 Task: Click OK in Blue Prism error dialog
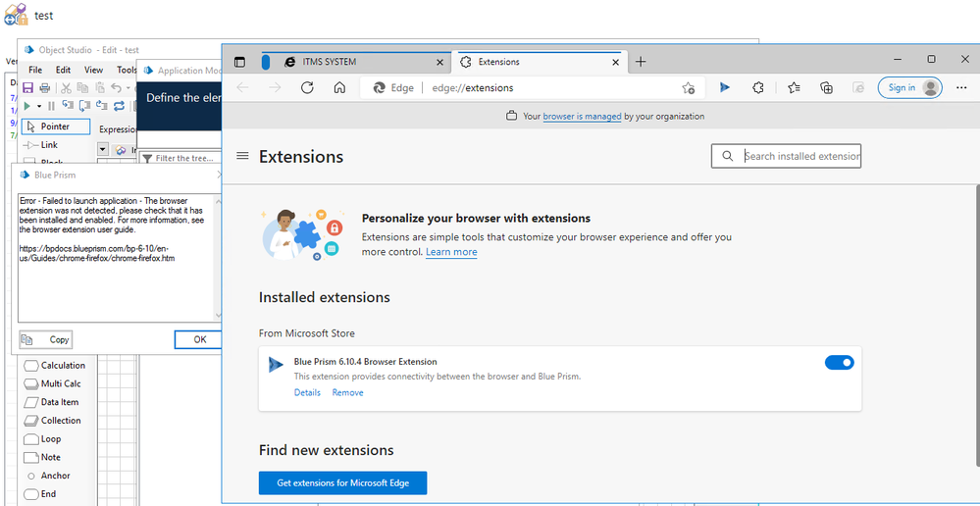pyautogui.click(x=199, y=339)
